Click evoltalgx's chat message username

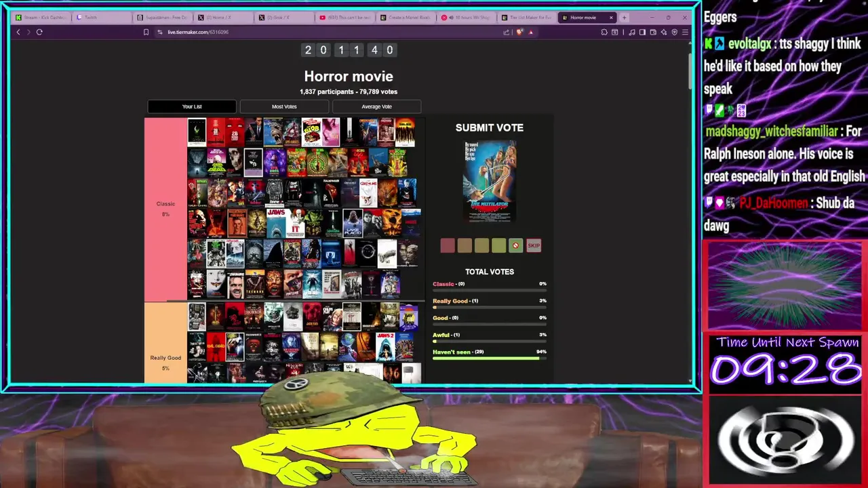click(749, 44)
